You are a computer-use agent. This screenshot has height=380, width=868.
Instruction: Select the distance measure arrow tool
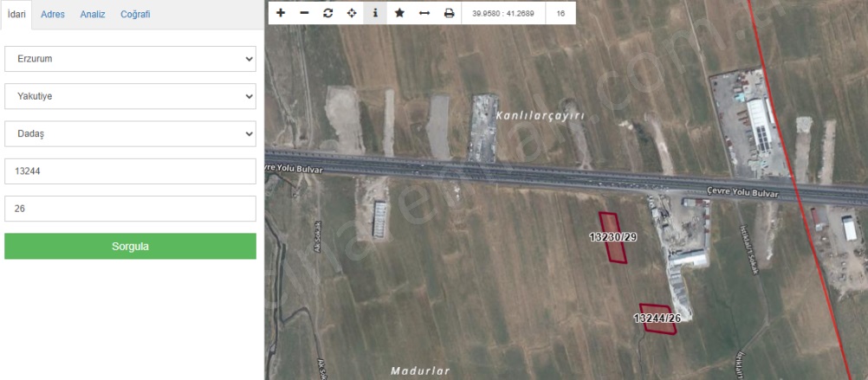point(424,13)
